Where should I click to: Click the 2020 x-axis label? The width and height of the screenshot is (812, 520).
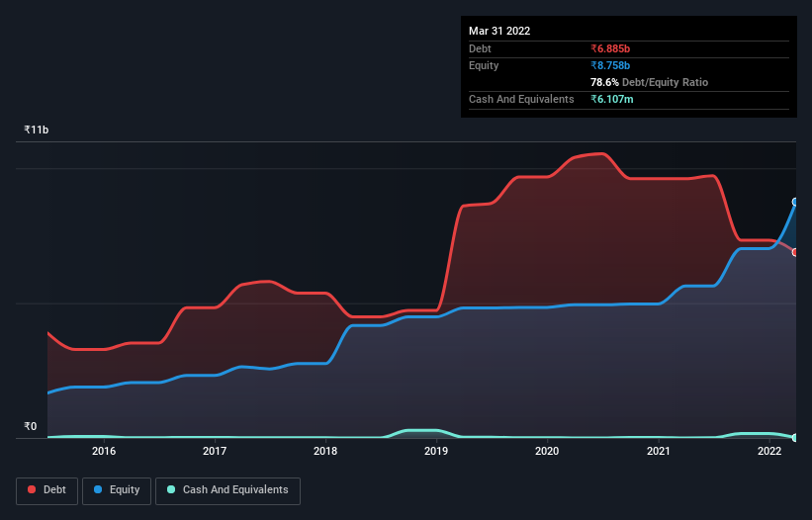click(x=547, y=451)
